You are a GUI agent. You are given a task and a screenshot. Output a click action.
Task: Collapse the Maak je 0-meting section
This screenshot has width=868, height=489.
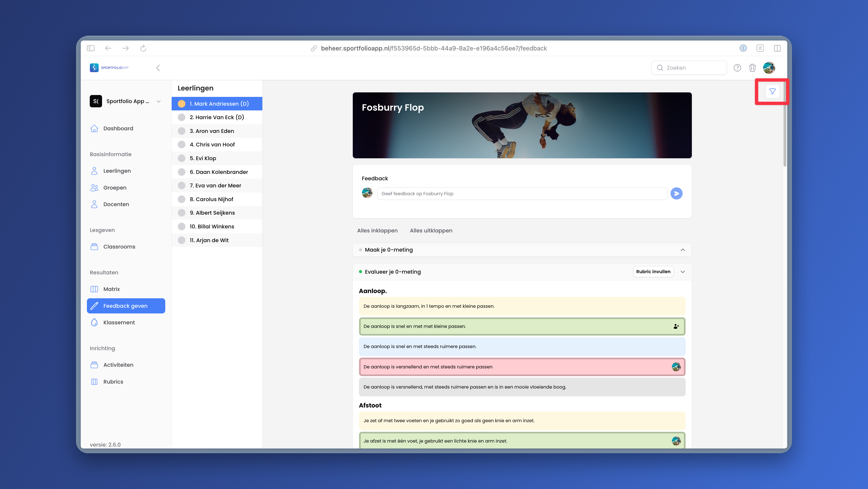[682, 250]
